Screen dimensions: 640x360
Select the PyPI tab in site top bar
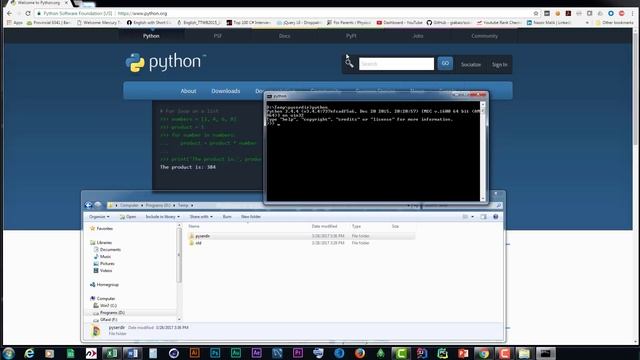pos(351,36)
